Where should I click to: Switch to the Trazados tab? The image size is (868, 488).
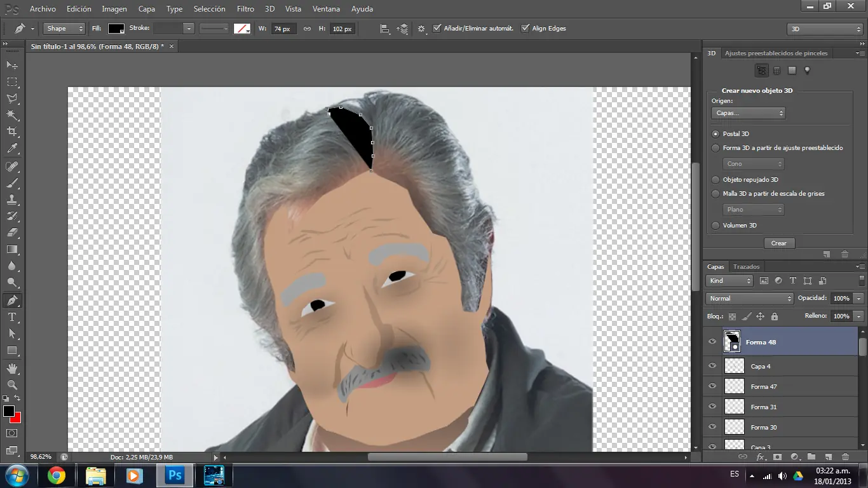(746, 267)
